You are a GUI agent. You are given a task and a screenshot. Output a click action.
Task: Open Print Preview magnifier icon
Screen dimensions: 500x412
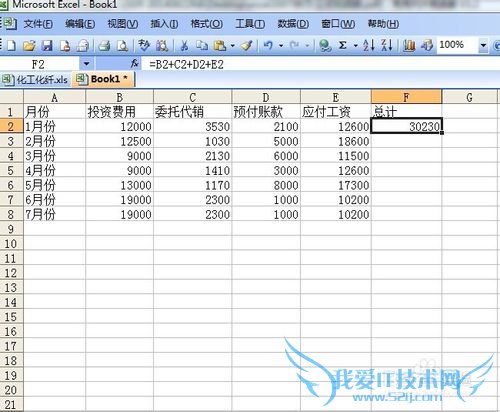coord(123,45)
